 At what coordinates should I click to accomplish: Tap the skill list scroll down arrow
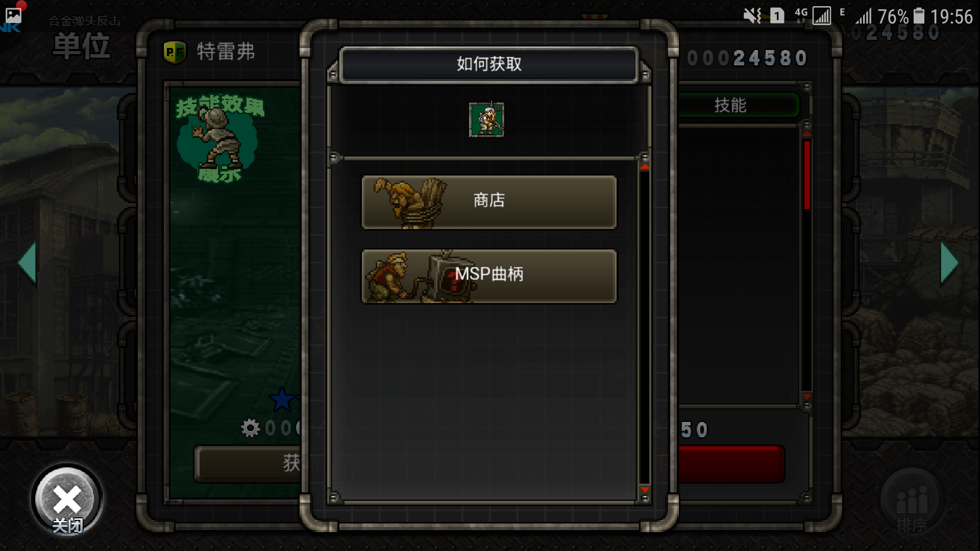coord(807,396)
